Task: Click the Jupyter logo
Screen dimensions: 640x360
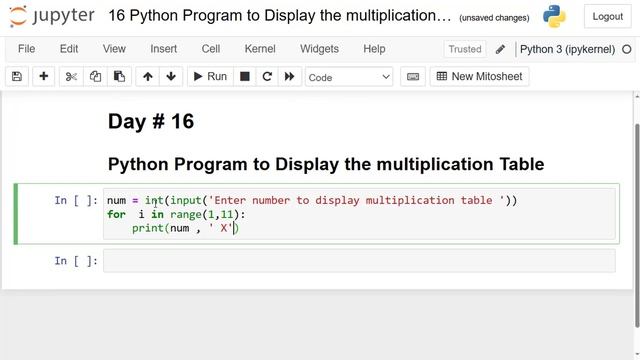Action: point(52,16)
